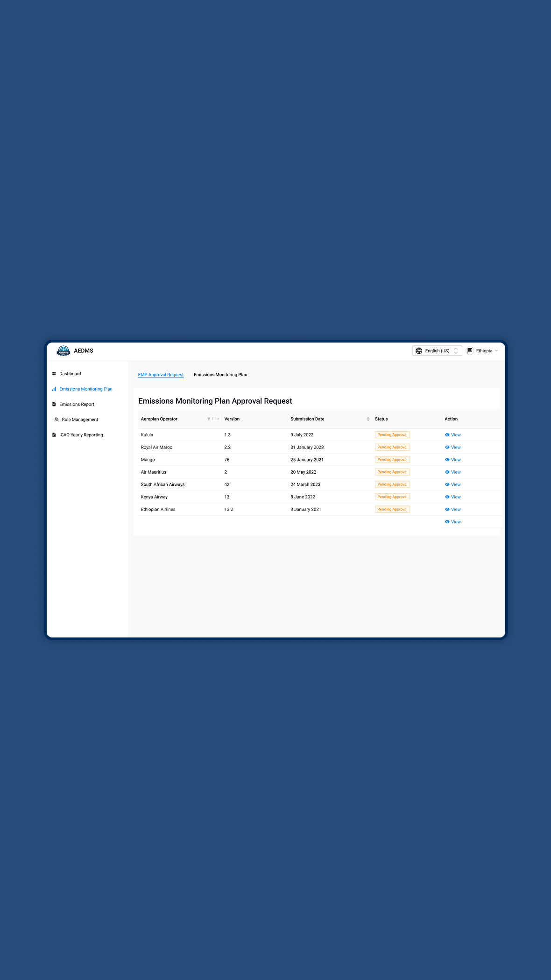Open Dashboard in the sidebar

pyautogui.click(x=70, y=374)
